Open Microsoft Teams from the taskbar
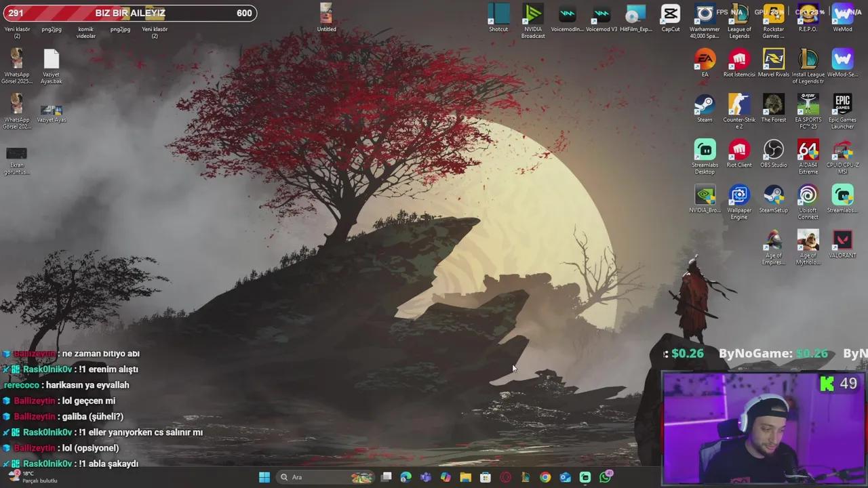The width and height of the screenshot is (868, 488). (426, 477)
